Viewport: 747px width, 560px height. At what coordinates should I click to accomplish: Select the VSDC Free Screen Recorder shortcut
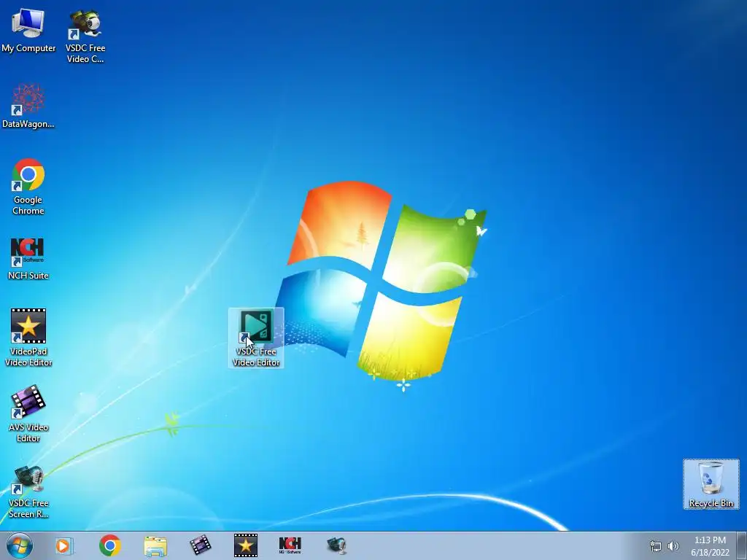(28, 491)
